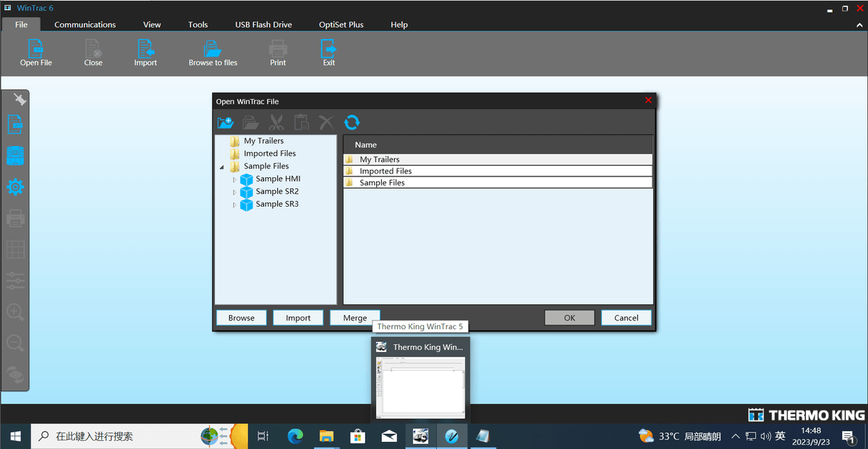This screenshot has width=868, height=449.
Task: Click the Thermo King WinTrac 5 thumbnail preview
Action: point(420,386)
